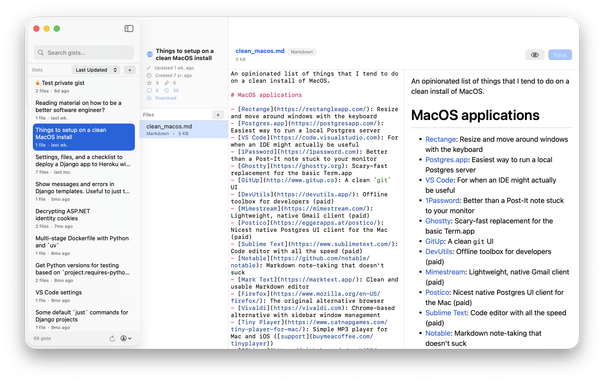Add a new file via the Files plus button
The height and width of the screenshot is (382, 604).
pyautogui.click(x=218, y=115)
